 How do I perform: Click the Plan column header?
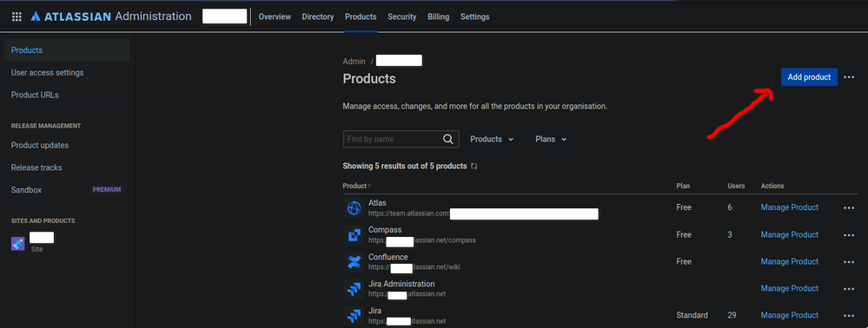tap(683, 186)
